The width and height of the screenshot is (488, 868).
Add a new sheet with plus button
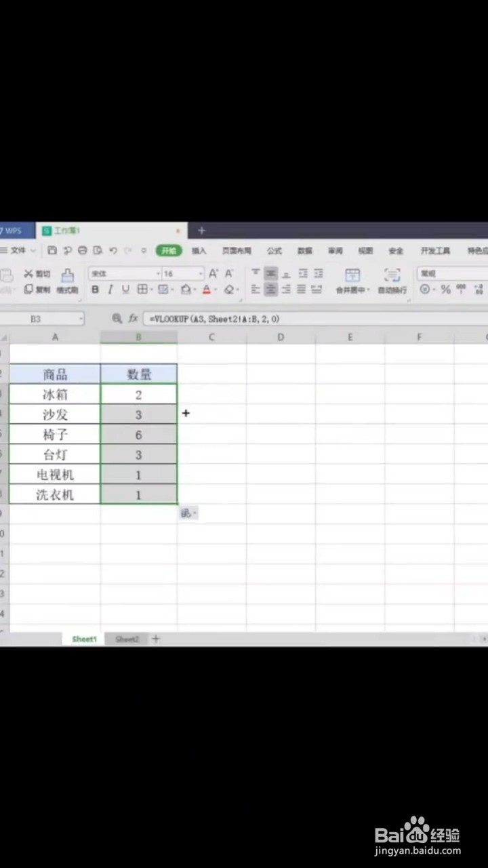[x=156, y=639]
